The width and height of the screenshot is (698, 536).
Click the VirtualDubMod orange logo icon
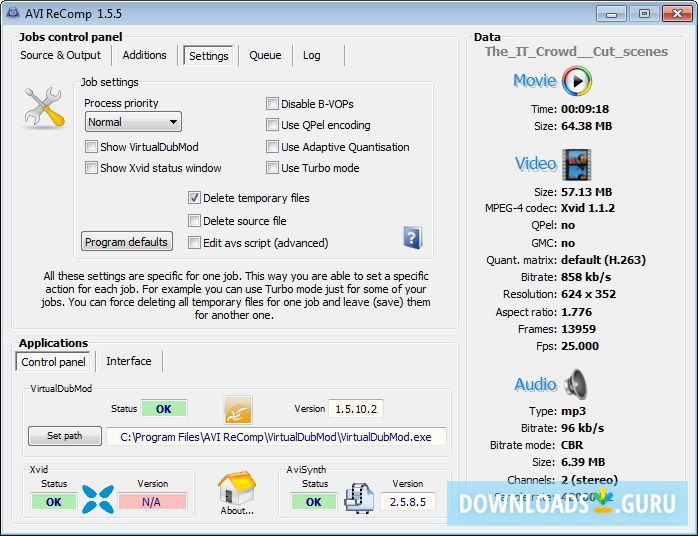(x=238, y=410)
